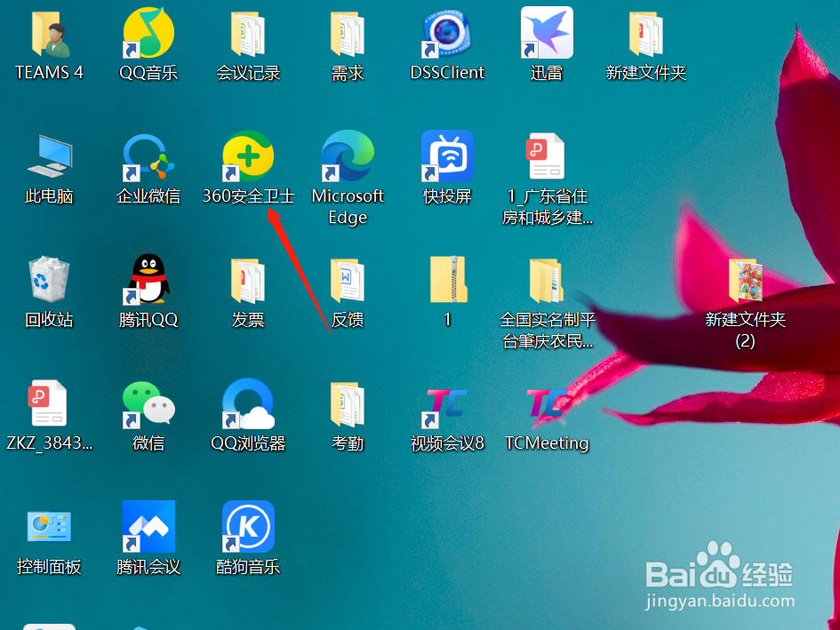Click the 腾讯QQ label text
840x630 pixels.
click(148, 320)
